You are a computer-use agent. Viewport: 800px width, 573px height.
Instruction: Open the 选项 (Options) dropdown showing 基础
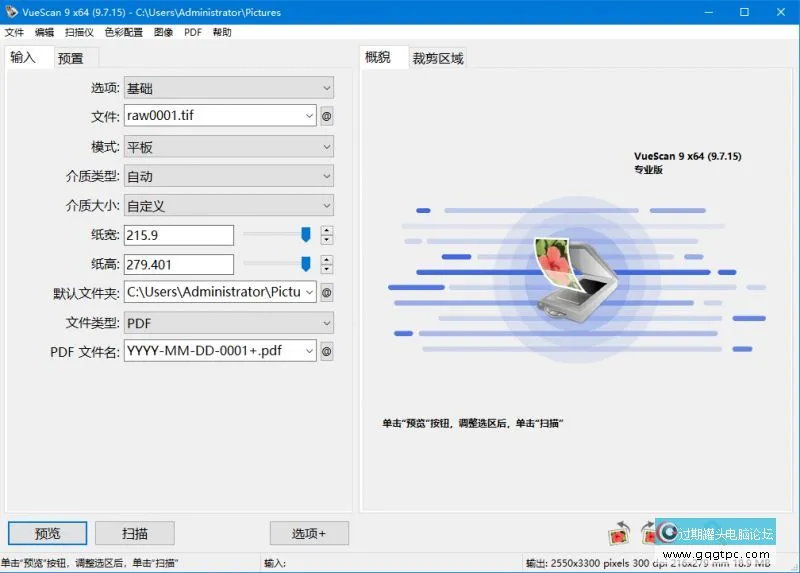[x=229, y=88]
